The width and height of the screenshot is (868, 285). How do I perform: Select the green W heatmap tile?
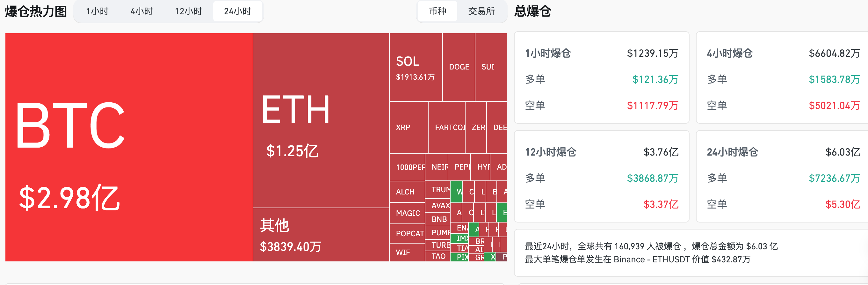coord(457,192)
